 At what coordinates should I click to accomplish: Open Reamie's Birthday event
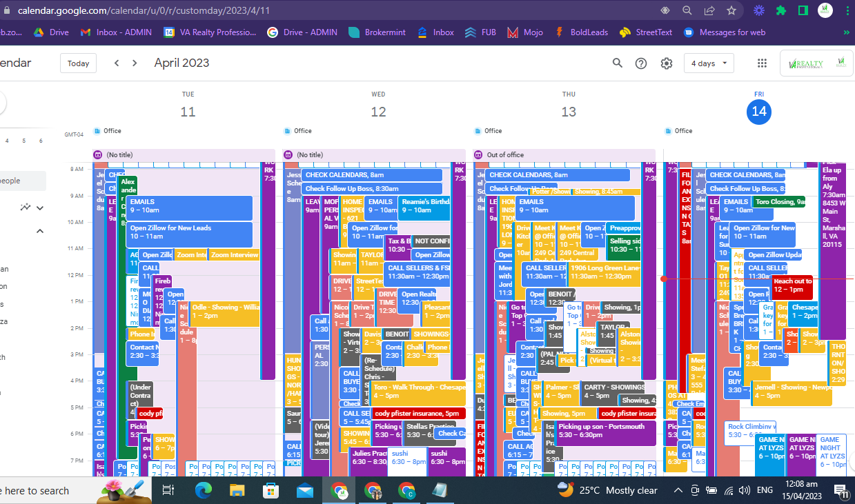[424, 208]
